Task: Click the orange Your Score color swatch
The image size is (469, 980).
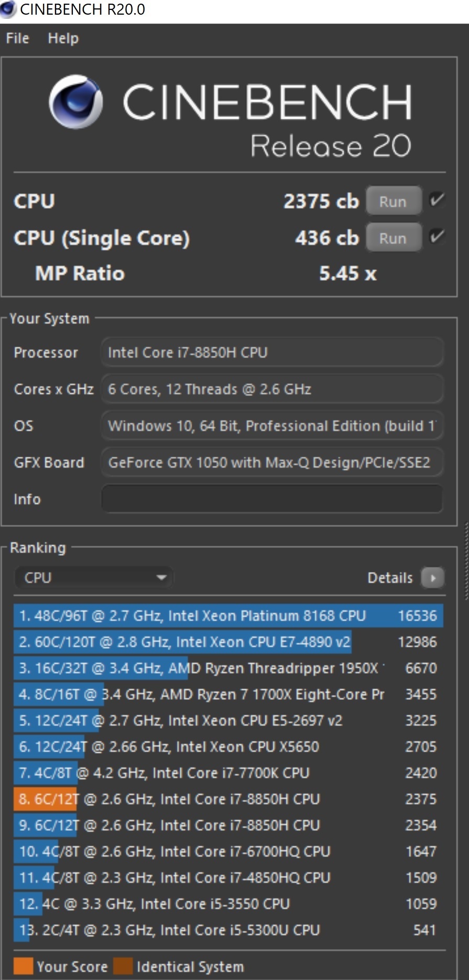Action: pos(23,966)
